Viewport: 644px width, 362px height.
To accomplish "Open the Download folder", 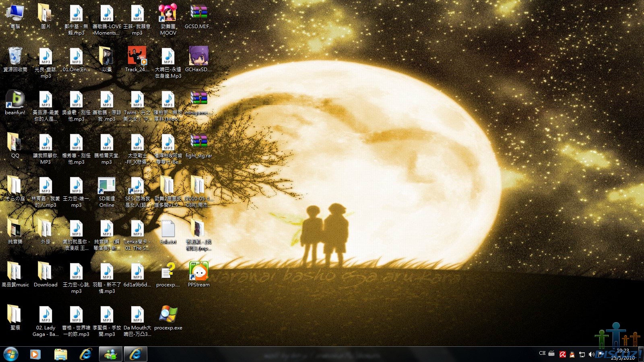I will 46,275.
